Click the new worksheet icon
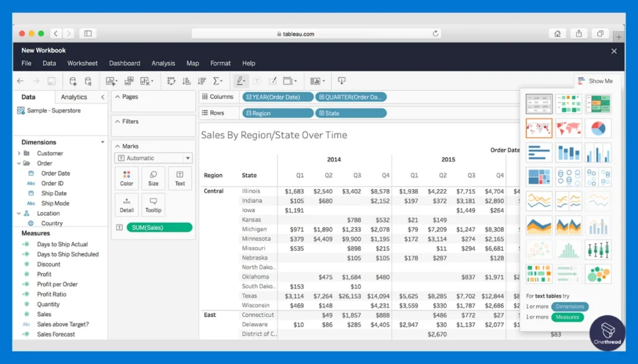This screenshot has height=364, width=638. [111, 82]
